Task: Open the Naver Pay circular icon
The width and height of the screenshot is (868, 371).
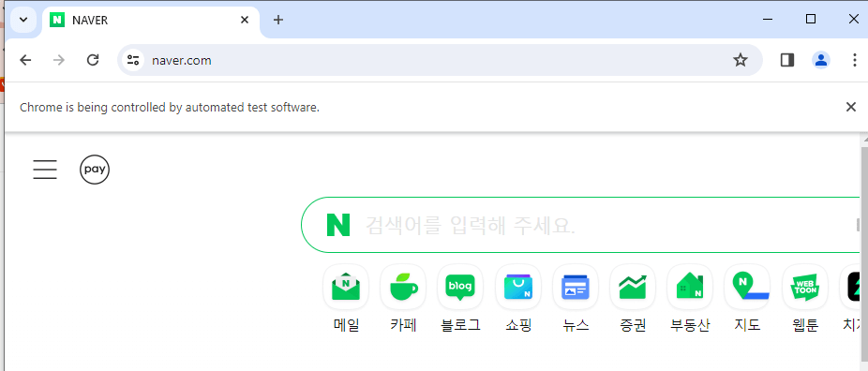Action: (x=95, y=170)
